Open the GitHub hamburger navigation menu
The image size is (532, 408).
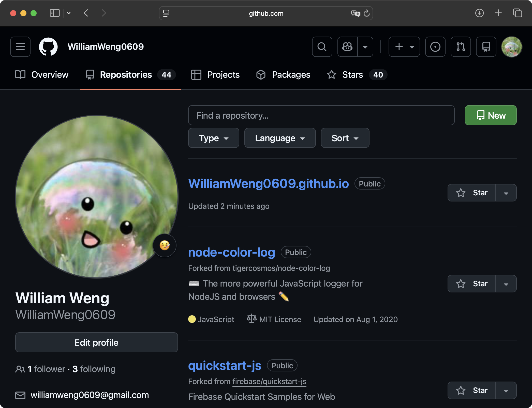(20, 47)
